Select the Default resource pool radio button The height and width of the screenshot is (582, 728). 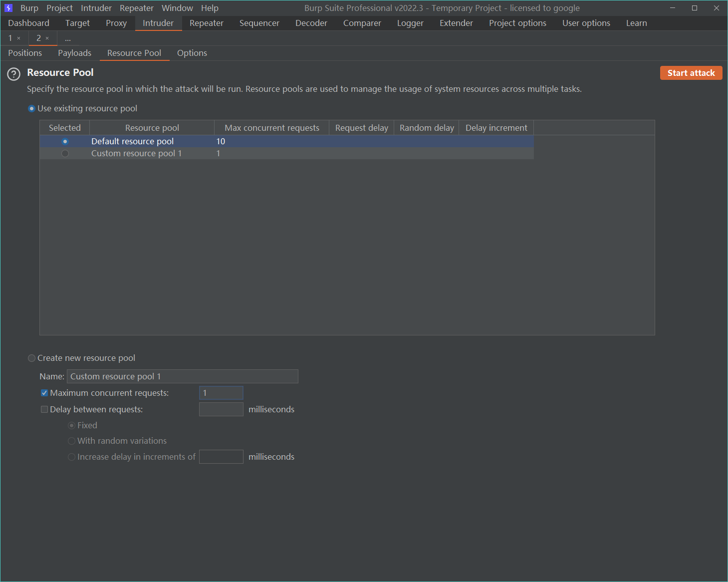(65, 141)
